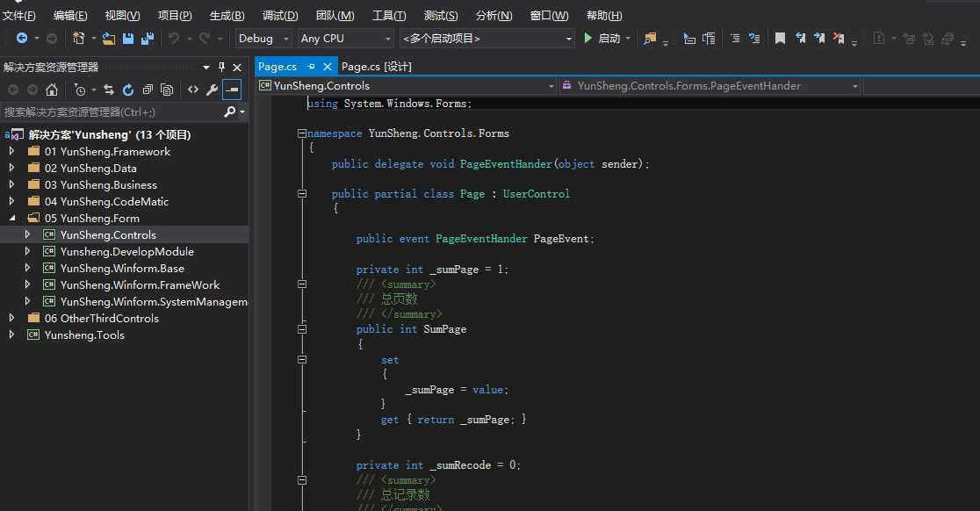
Task: Open the 文件(F) menu
Action: click(x=18, y=16)
